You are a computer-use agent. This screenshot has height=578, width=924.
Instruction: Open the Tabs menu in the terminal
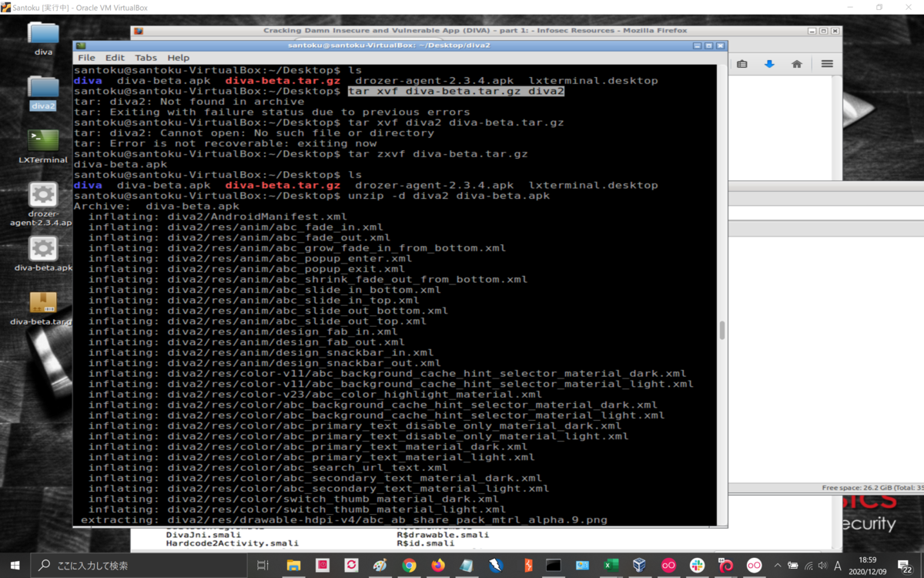(146, 58)
